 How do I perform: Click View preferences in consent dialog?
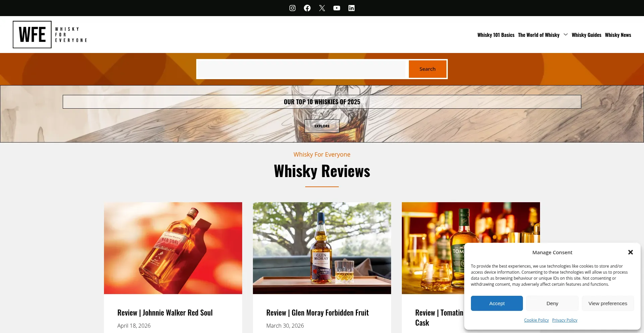[608, 303]
